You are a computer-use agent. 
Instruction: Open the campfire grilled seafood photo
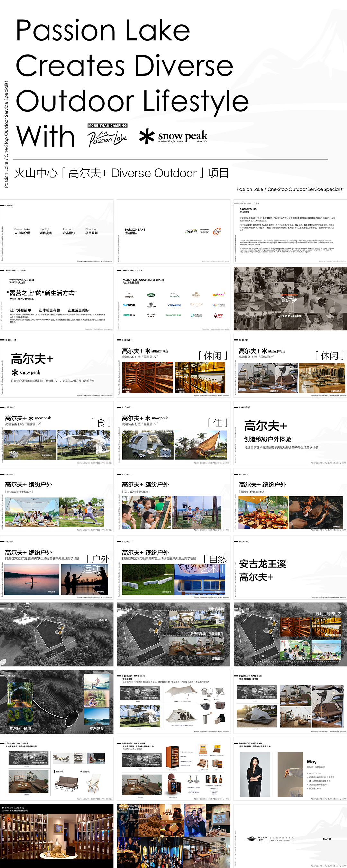point(316,512)
